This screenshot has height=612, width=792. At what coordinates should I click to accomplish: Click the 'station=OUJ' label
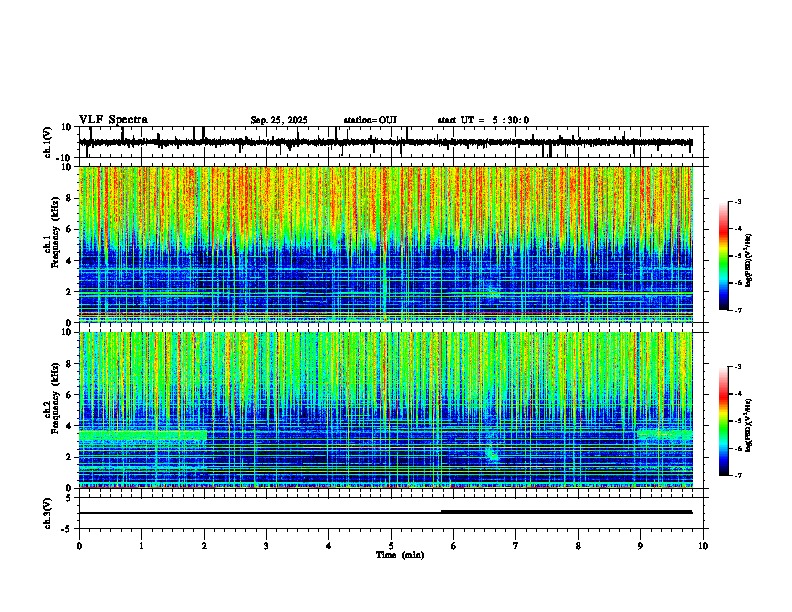(x=370, y=120)
